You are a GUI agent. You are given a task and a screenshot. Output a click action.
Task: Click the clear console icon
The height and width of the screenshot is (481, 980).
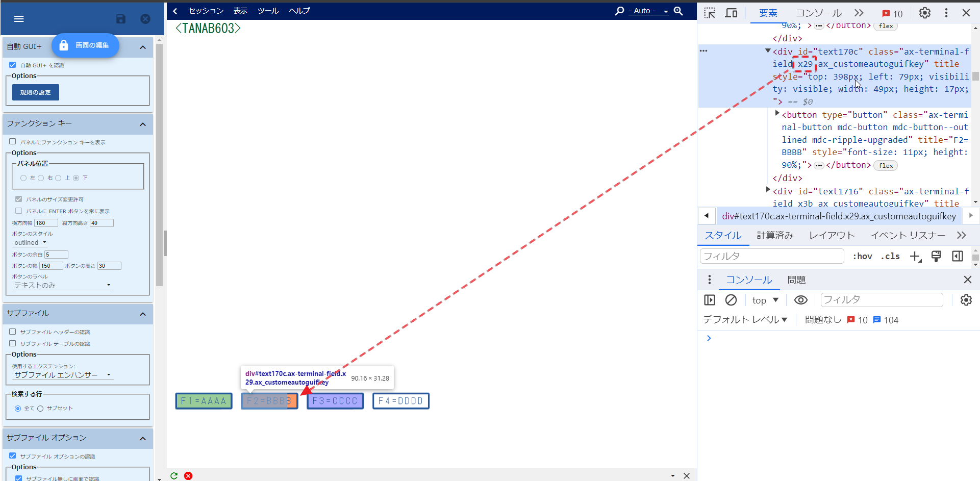731,300
